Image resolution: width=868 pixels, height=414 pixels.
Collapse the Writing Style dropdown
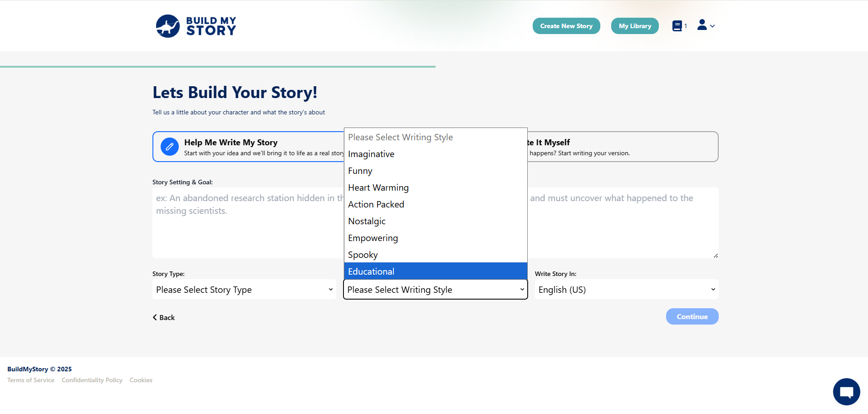[x=435, y=290]
